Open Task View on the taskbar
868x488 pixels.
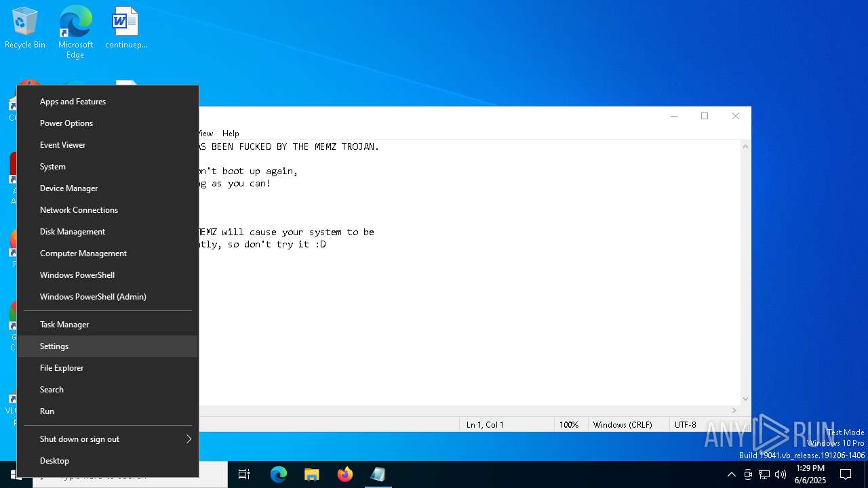(x=244, y=474)
